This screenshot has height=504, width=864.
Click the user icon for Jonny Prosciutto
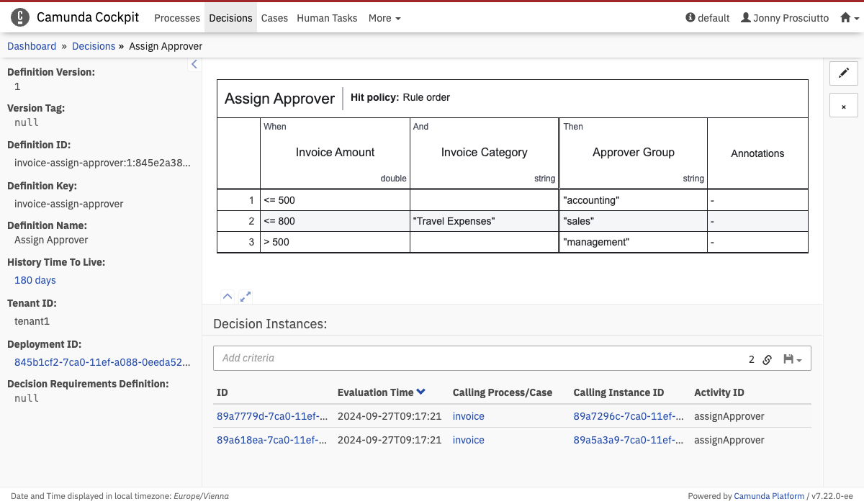746,18
